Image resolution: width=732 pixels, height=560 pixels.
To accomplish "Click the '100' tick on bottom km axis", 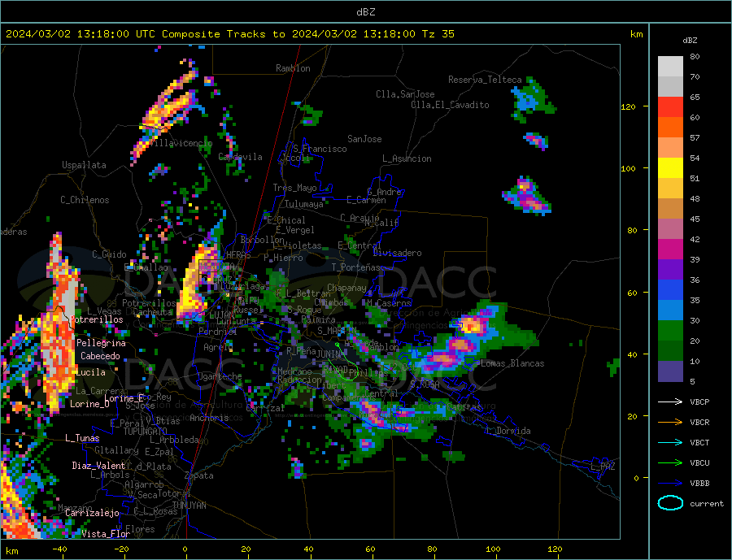I will tap(493, 549).
